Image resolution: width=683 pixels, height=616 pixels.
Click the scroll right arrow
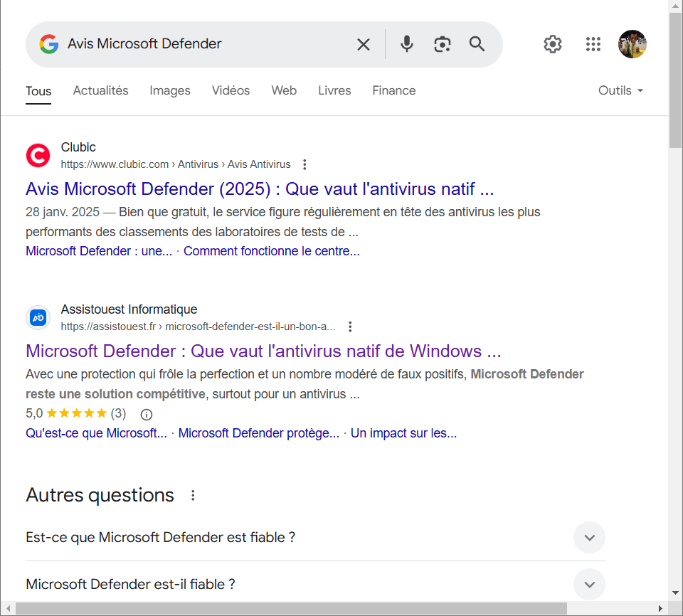(x=660, y=609)
